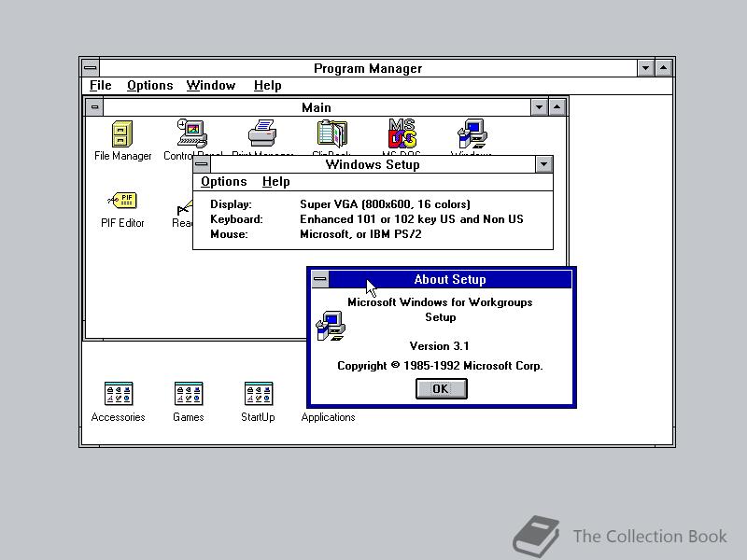This screenshot has width=747, height=560.
Task: Open the Accessories program group
Action: [119, 394]
